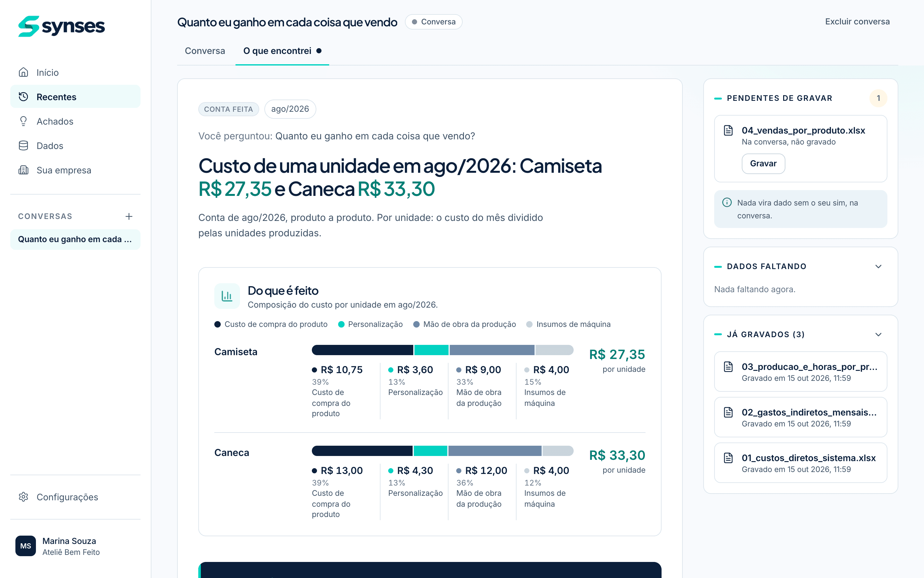Click pending count badge 1
This screenshot has height=578, width=924.
click(878, 98)
